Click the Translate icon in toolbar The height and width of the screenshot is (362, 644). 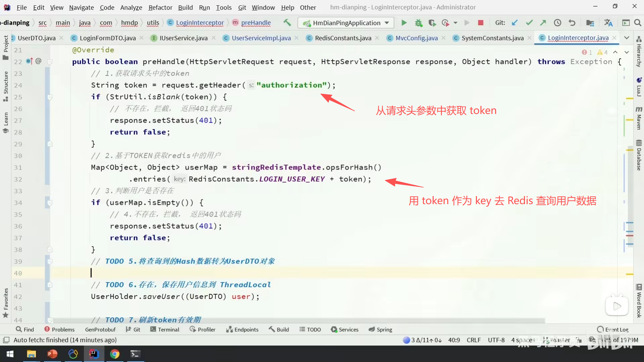pos(608,23)
